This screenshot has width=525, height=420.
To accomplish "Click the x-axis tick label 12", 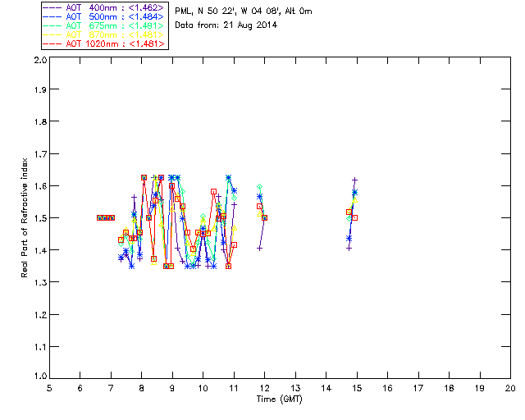I will coord(264,388).
